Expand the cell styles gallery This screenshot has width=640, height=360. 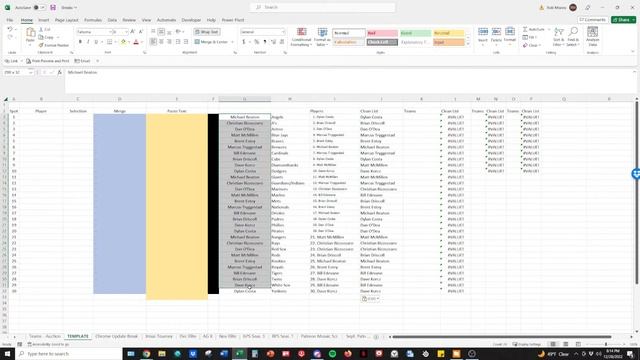[x=469, y=43]
